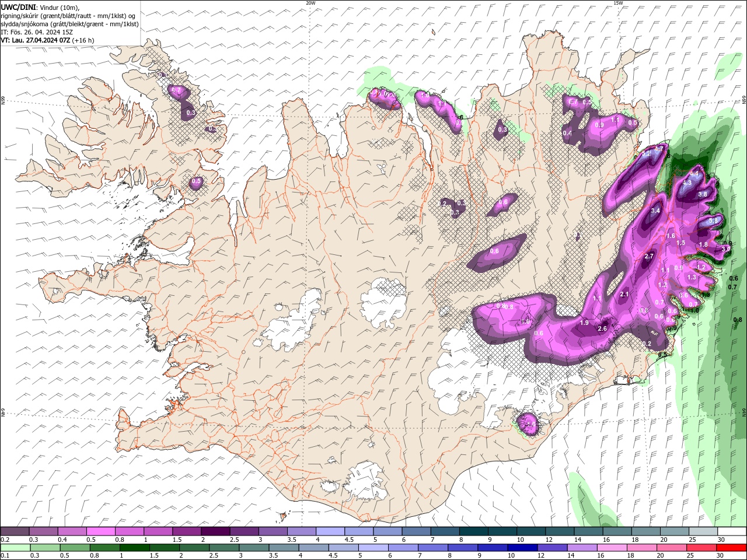Click the red-pink 25 swatch in lower legend

point(701,548)
